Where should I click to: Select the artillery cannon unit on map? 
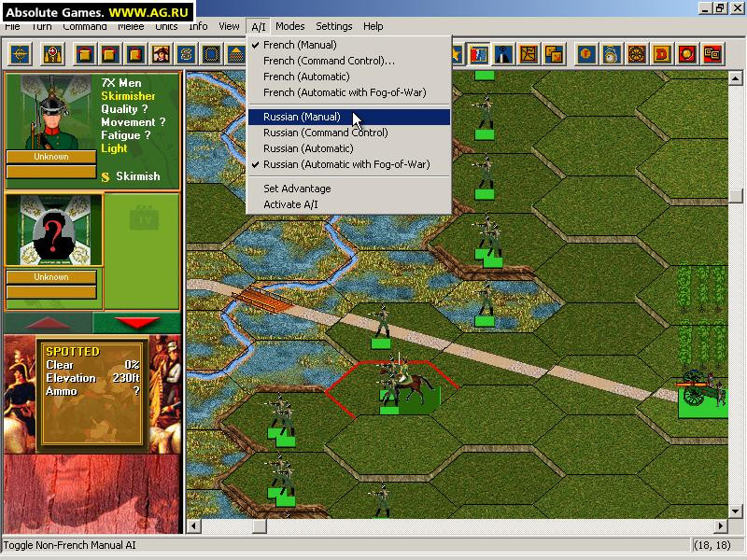702,393
